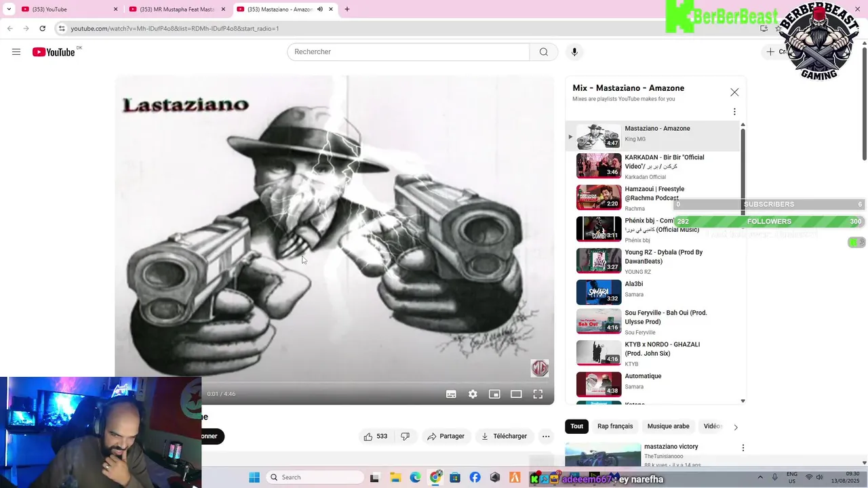Image resolution: width=868 pixels, height=488 pixels.
Task: Open Chrome from taskbar
Action: 435,477
